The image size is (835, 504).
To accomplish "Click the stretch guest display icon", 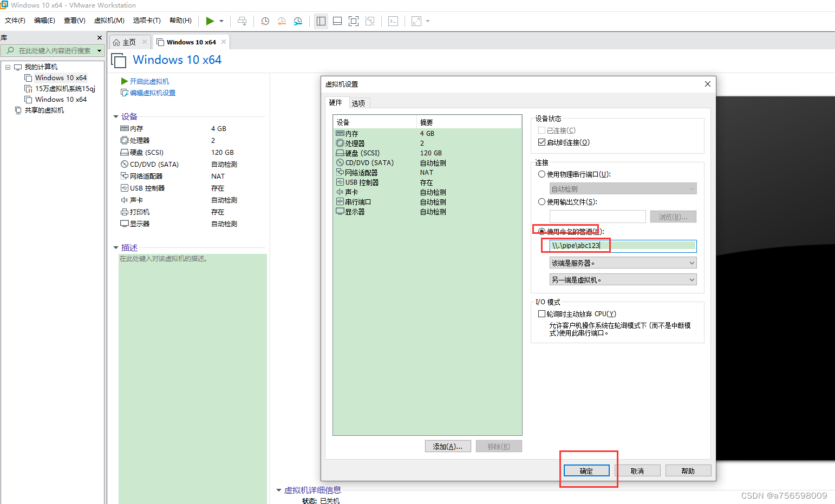I will [x=416, y=21].
